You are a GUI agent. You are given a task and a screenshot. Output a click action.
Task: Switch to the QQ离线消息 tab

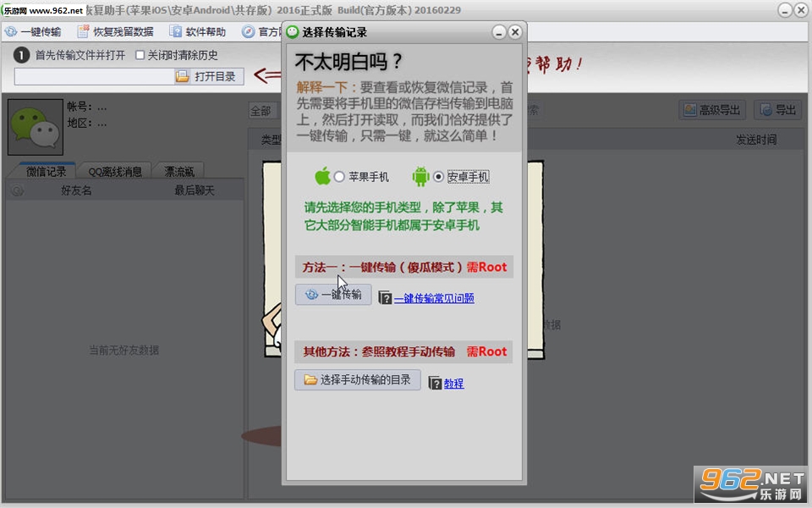coord(115,172)
